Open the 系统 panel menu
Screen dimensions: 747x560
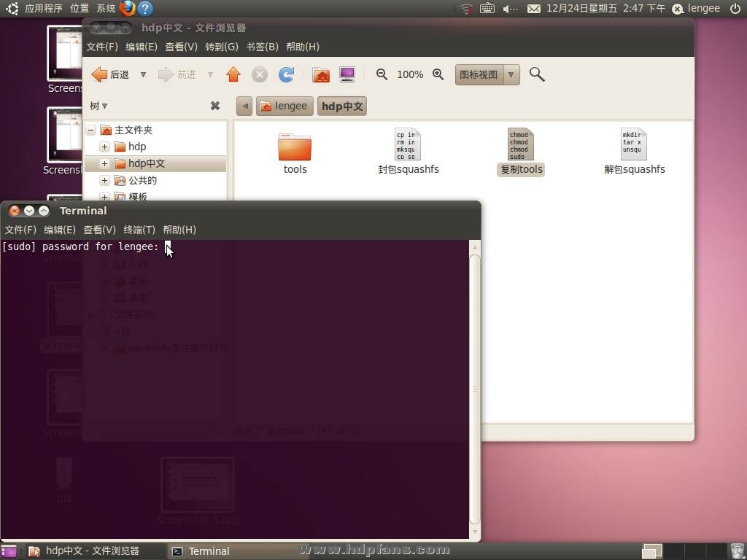(106, 8)
